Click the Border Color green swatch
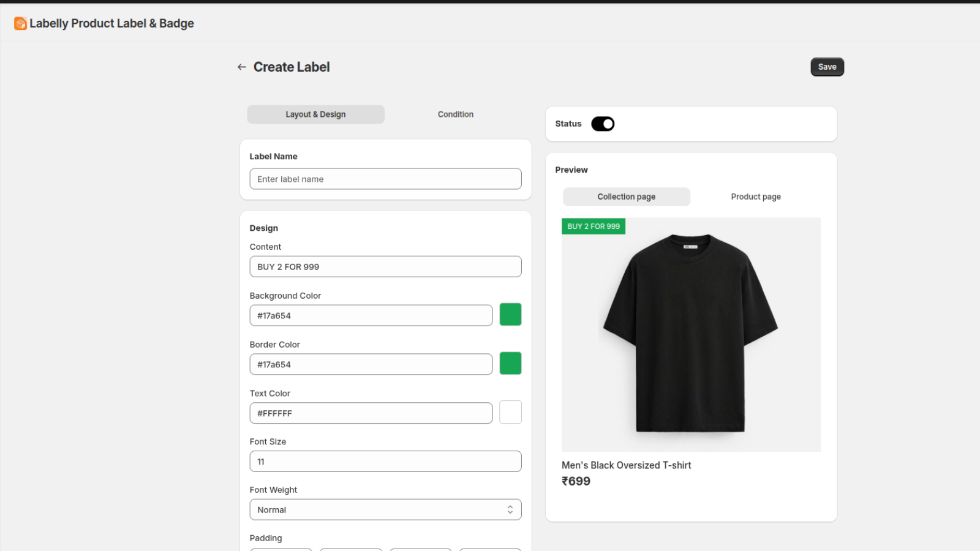The width and height of the screenshot is (980, 551). [510, 363]
